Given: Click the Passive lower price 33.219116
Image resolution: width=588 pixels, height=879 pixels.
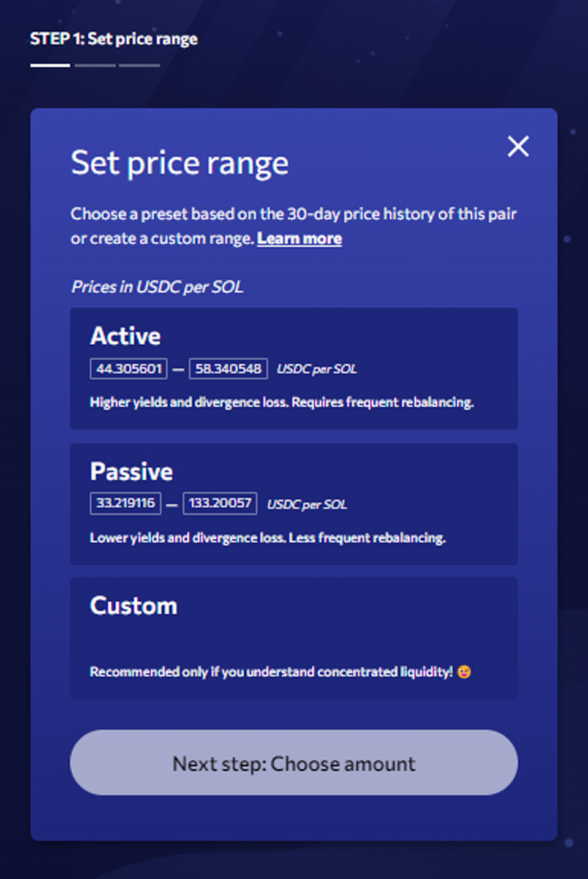Looking at the screenshot, I should point(126,504).
